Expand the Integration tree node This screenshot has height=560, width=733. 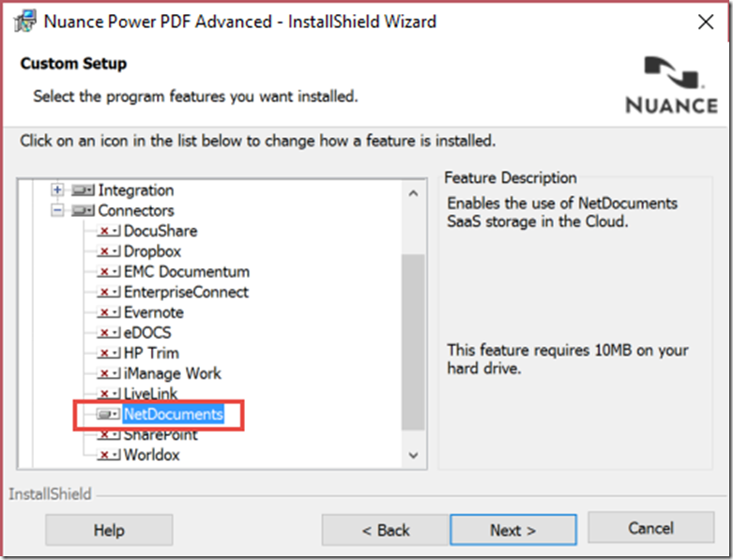click(x=57, y=189)
